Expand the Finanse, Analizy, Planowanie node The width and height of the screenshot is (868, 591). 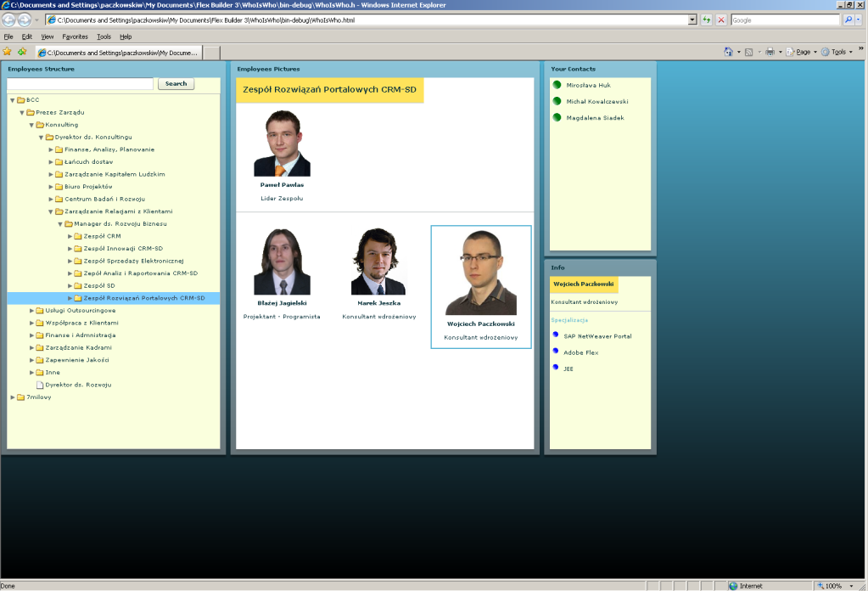click(x=51, y=149)
